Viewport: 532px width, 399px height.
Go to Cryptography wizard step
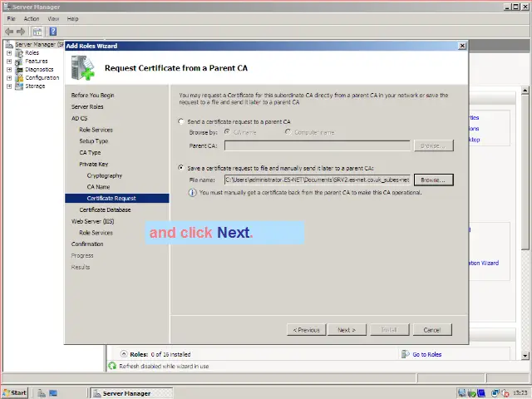[x=105, y=175]
